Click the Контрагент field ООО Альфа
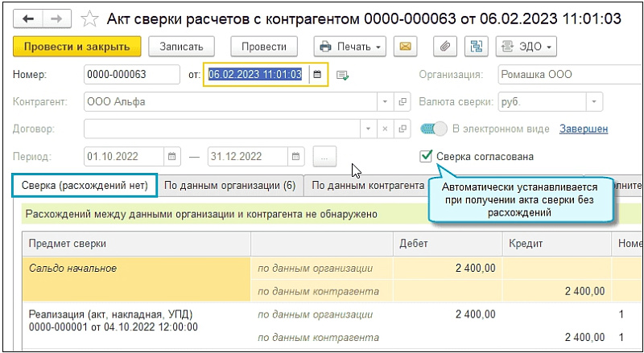 [x=230, y=101]
